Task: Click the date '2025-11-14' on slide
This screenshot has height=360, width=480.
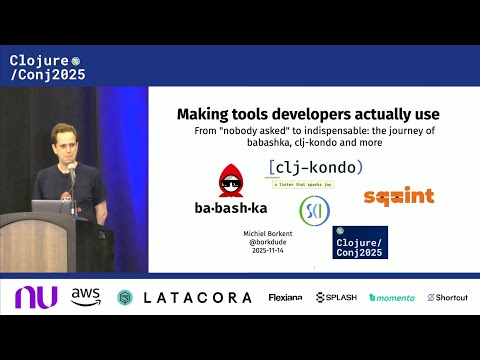Action: (268, 250)
